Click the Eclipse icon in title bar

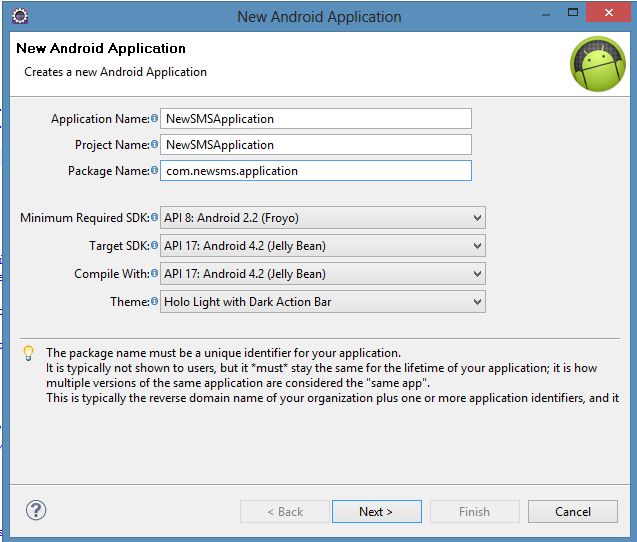point(20,16)
